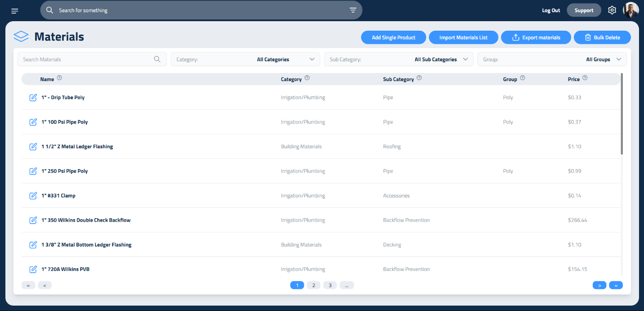Viewport: 644px width, 311px height.
Task: Go to page 2 of materials
Action: [x=314, y=285]
